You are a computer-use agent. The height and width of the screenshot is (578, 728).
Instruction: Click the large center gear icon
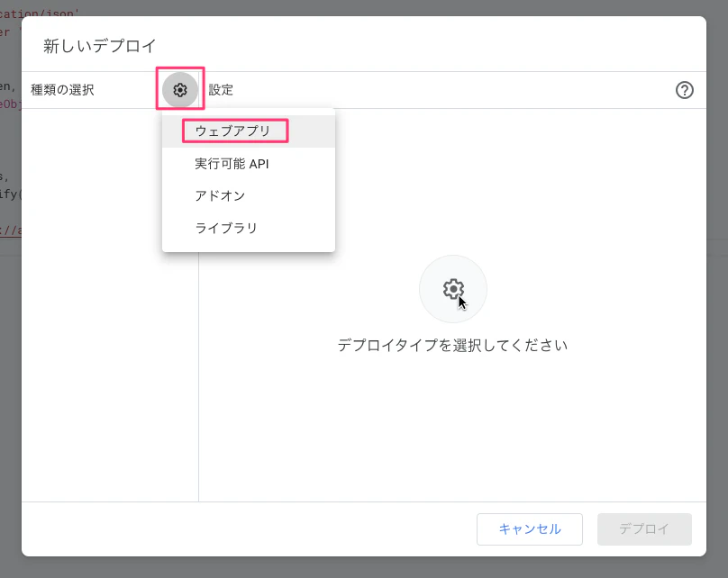click(x=453, y=289)
